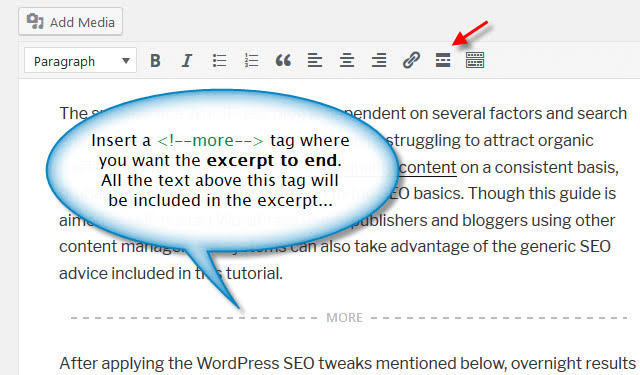The height and width of the screenshot is (375, 640).
Task: Place cursor in "After applying the WordPress SEO" paragraph
Action: pyautogui.click(x=347, y=363)
